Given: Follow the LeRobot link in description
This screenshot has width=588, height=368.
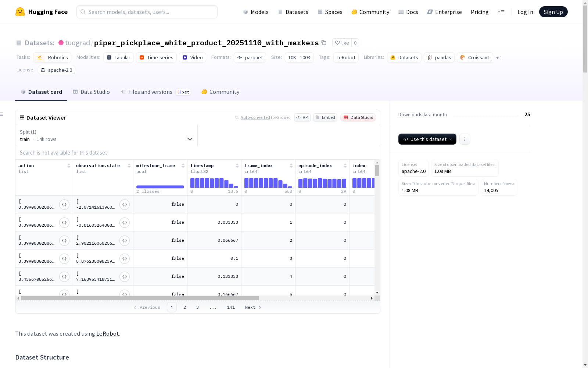Looking at the screenshot, I should 107,334.
